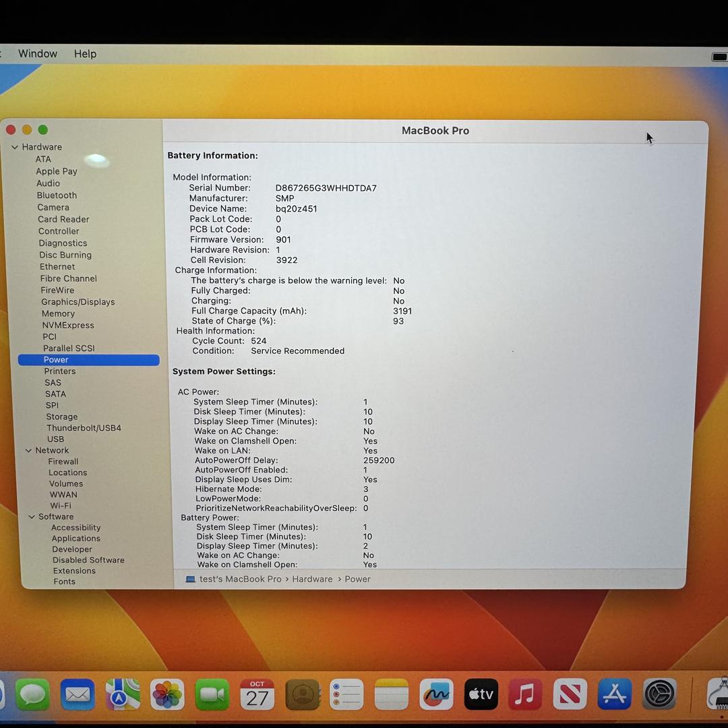This screenshot has height=728, width=728.
Task: Click test's MacBook Pro in path bar
Action: point(240,579)
